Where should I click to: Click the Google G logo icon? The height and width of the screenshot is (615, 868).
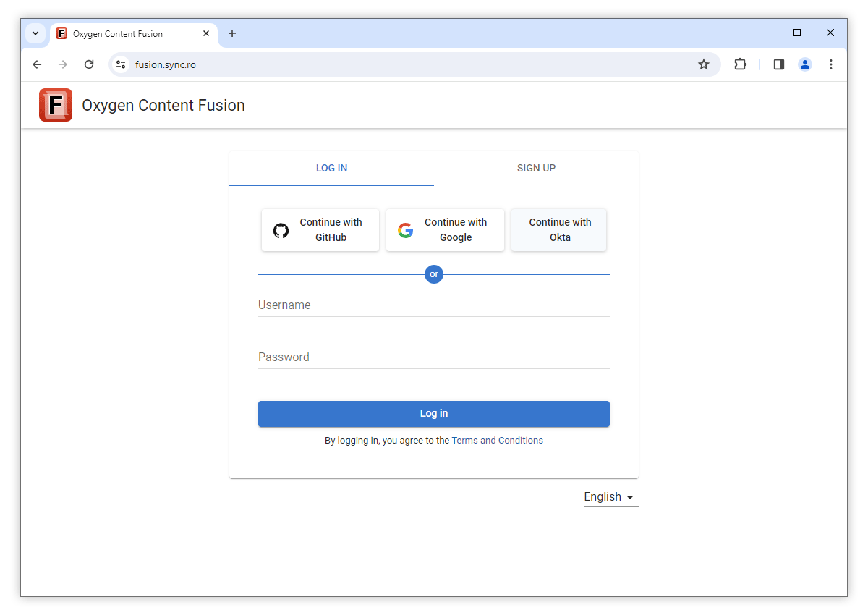(x=406, y=231)
